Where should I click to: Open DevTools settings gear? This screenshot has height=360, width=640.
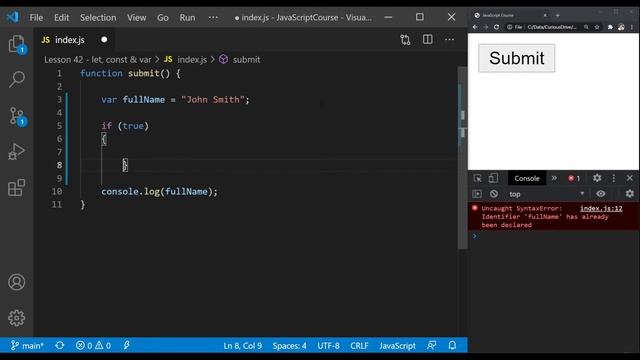pos(597,178)
